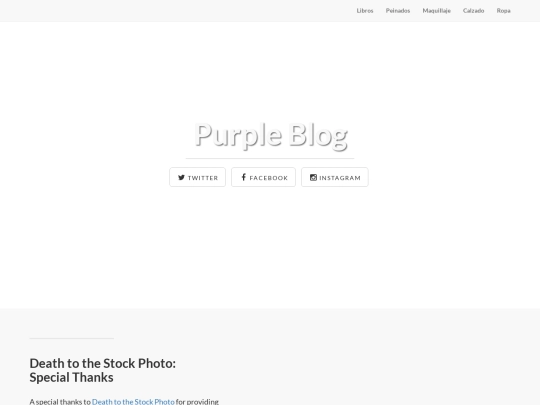The width and height of the screenshot is (540, 405).
Task: Click the divider line under Purple Blog
Action: pyautogui.click(x=270, y=158)
